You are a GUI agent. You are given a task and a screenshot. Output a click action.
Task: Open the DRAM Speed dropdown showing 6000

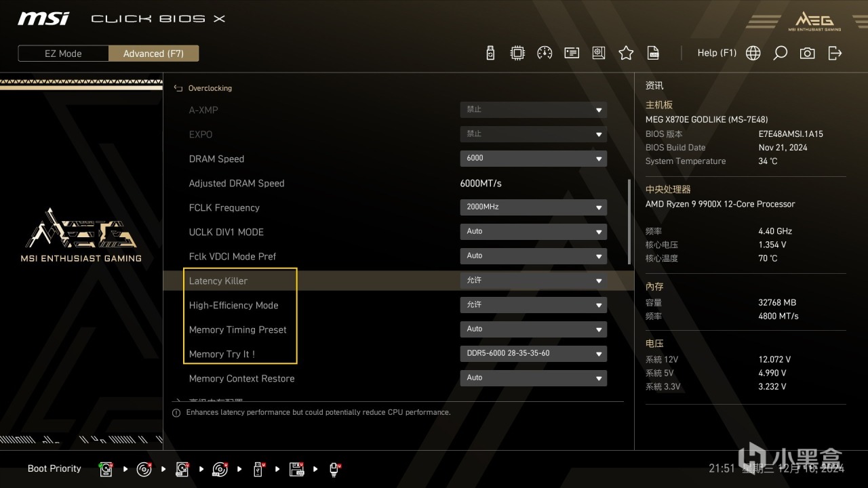click(533, 159)
